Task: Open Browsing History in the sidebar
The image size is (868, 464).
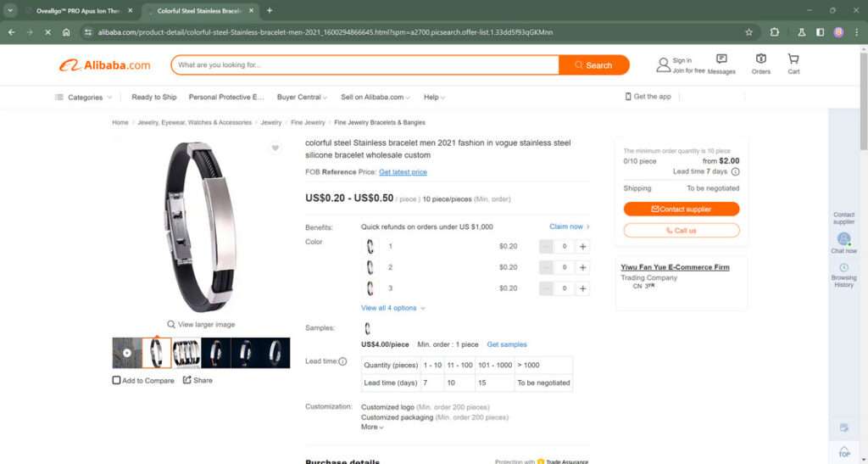Action: pyautogui.click(x=843, y=275)
